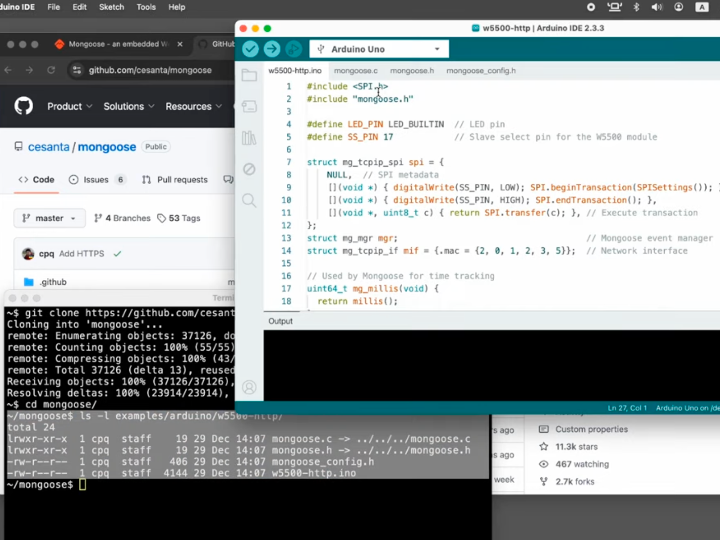The height and width of the screenshot is (540, 720).
Task: Open the Sketchbook folder sidebar icon
Action: 249,75
